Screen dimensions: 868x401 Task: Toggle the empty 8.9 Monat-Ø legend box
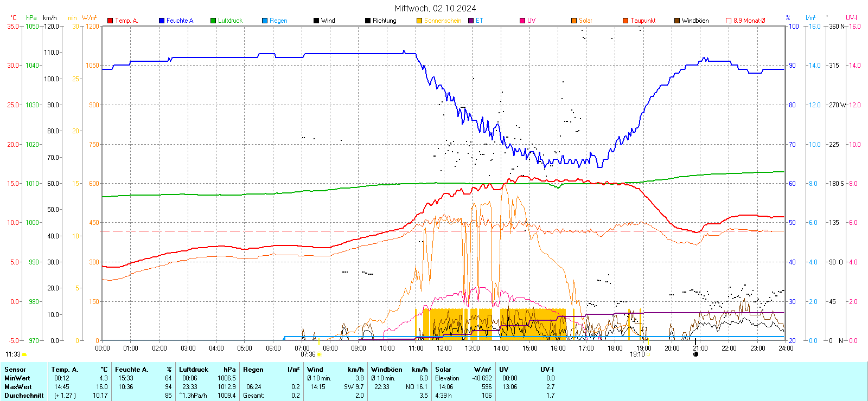tap(729, 21)
